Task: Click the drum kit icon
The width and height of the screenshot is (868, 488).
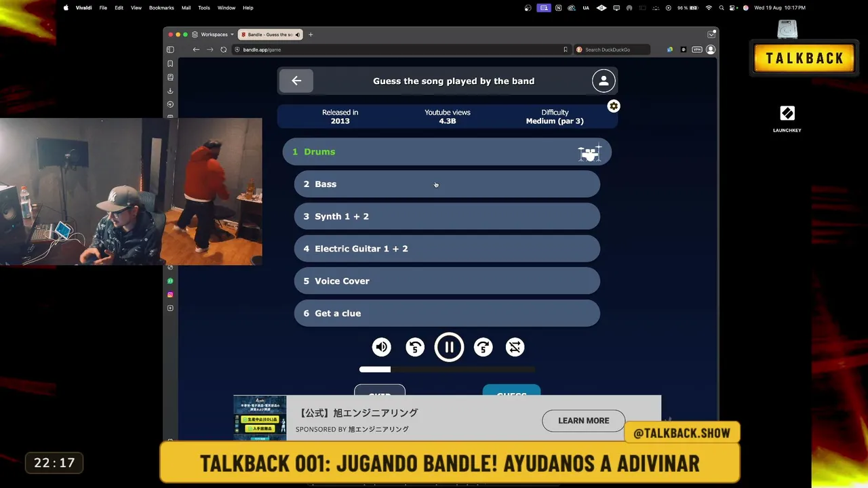Action: coord(589,153)
